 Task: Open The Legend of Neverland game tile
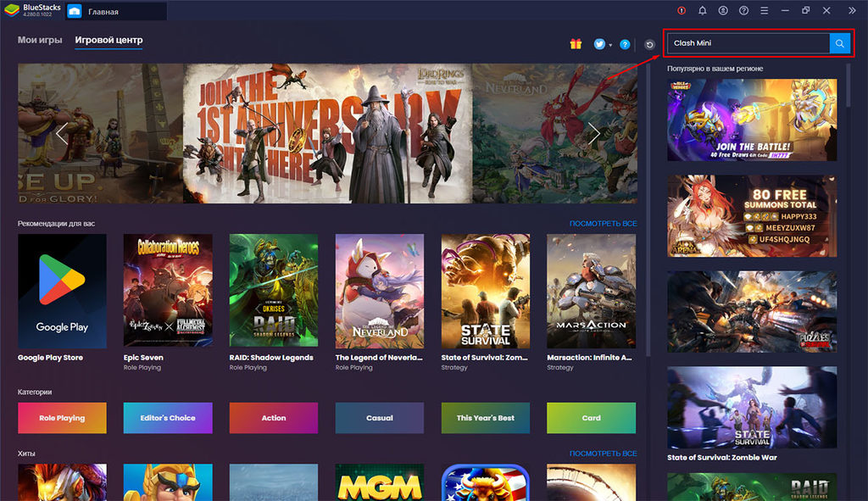tap(380, 291)
